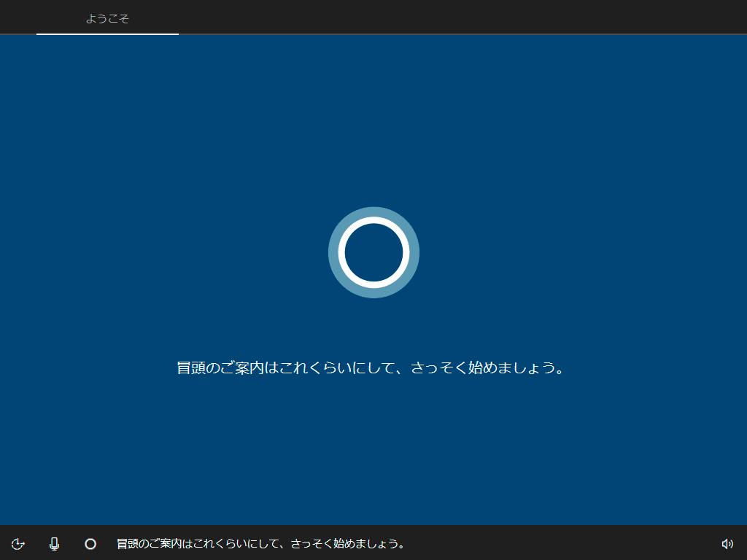Click the large Cortana ring in the center
Viewport: 747px width, 560px height.
click(373, 252)
